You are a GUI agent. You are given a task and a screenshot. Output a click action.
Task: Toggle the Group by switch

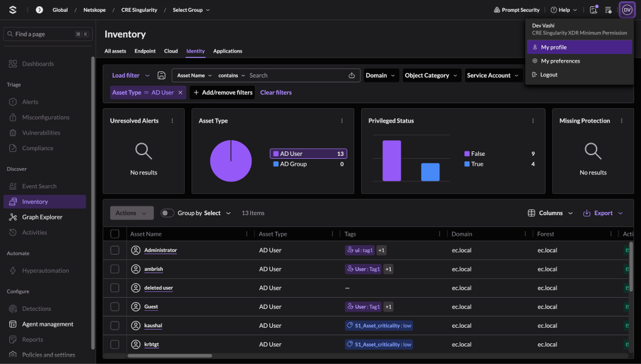tap(167, 213)
